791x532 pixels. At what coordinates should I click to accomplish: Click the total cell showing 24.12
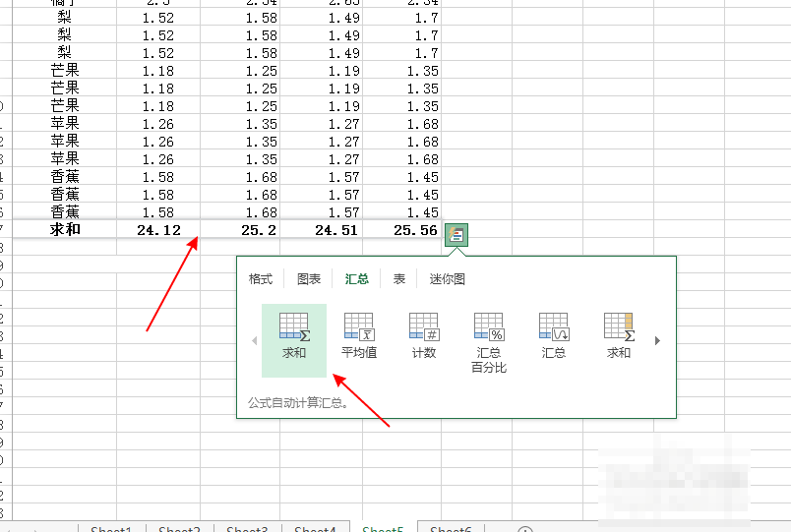point(158,230)
